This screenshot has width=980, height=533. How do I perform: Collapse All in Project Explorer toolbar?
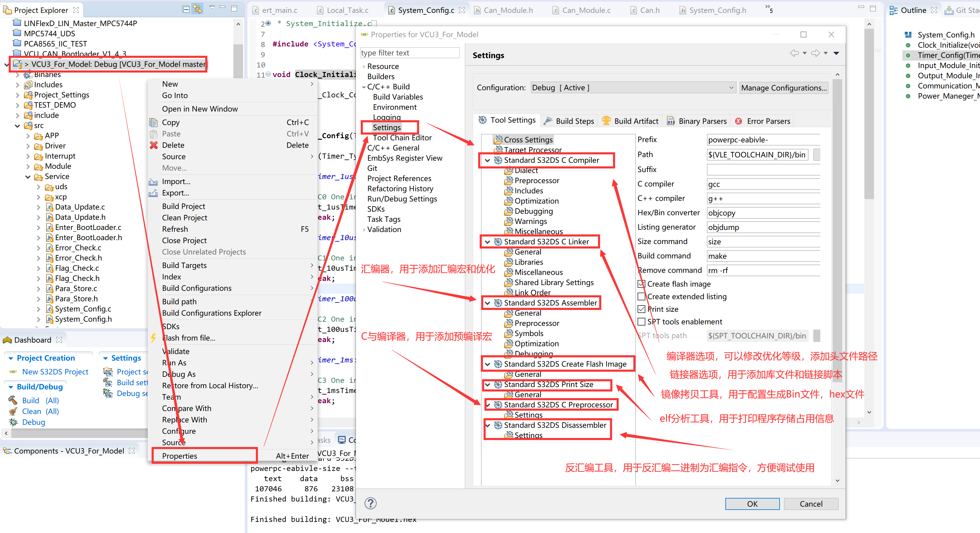click(x=186, y=9)
